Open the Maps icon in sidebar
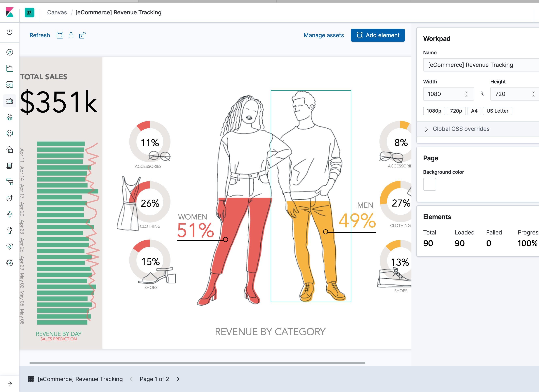539x392 pixels. 10,117
